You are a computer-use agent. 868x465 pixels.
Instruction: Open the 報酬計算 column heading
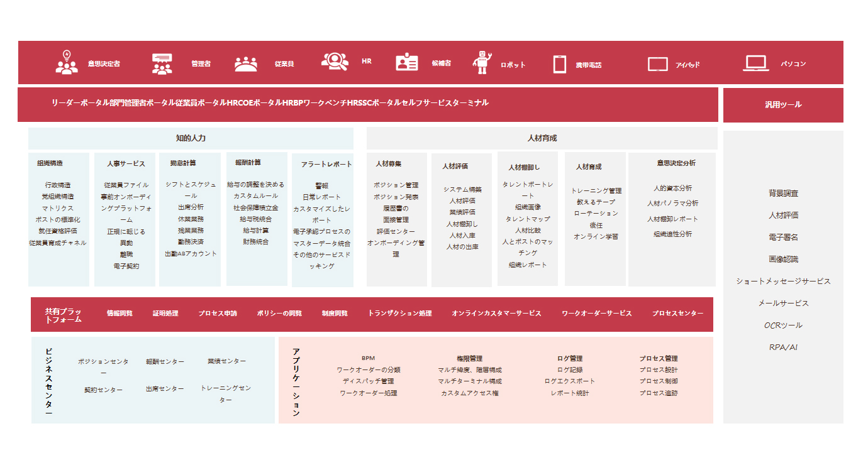click(x=248, y=163)
